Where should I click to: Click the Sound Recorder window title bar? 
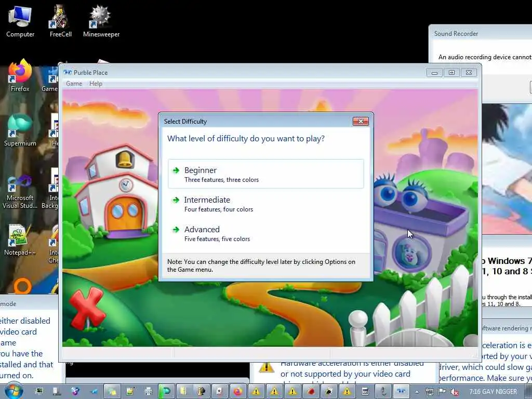coord(480,33)
